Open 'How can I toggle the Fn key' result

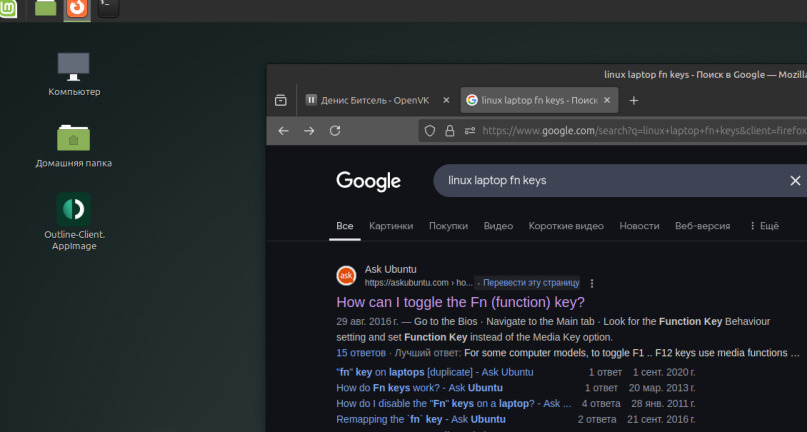click(x=460, y=302)
